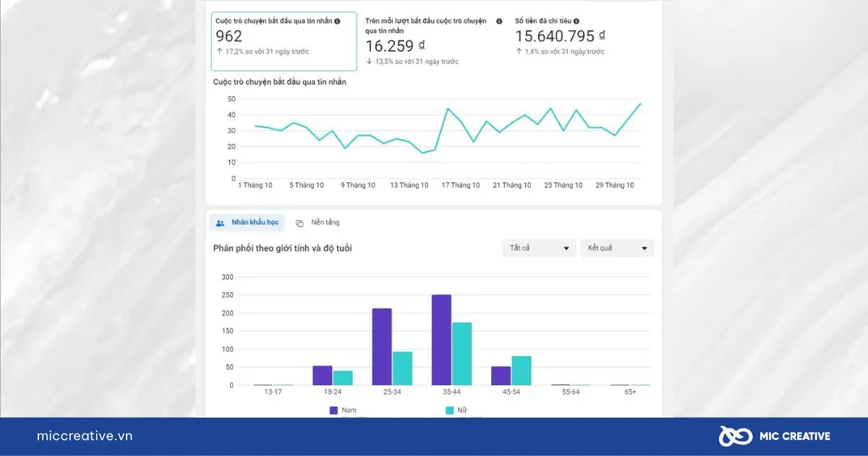Click the purple Nam legend color swatch
Image resolution: width=868 pixels, height=456 pixels.
[333, 410]
